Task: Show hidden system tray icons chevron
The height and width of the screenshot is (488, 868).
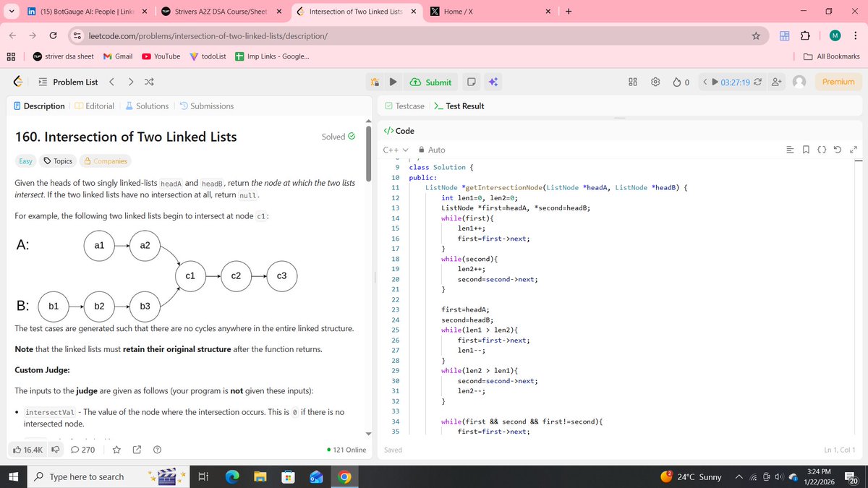Action: [x=739, y=477]
